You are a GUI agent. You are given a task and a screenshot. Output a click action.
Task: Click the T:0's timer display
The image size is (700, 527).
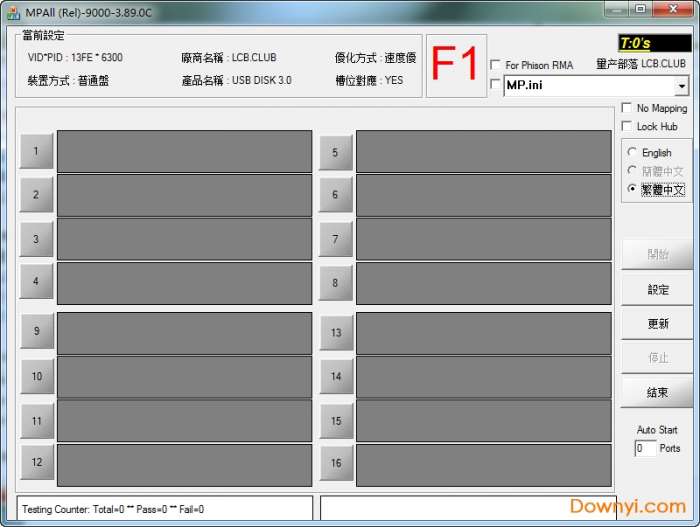pyautogui.click(x=654, y=43)
